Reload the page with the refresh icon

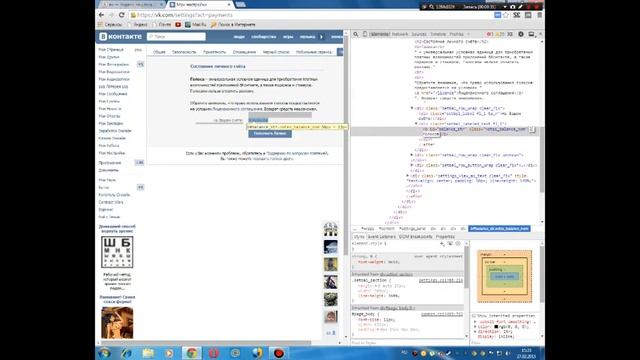point(121,15)
